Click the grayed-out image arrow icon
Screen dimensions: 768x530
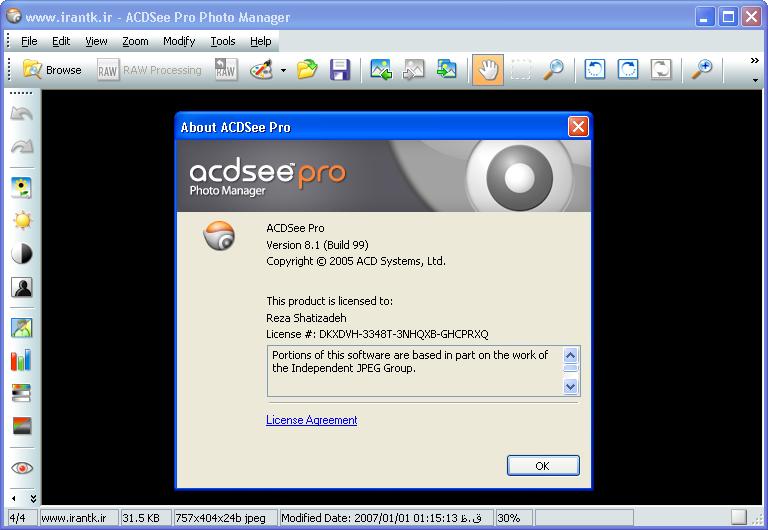point(413,70)
